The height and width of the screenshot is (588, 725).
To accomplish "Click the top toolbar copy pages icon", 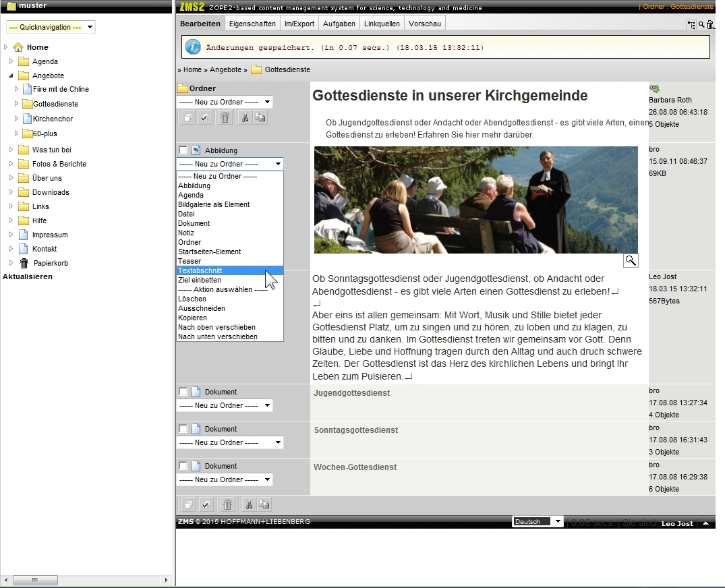I will (260, 117).
